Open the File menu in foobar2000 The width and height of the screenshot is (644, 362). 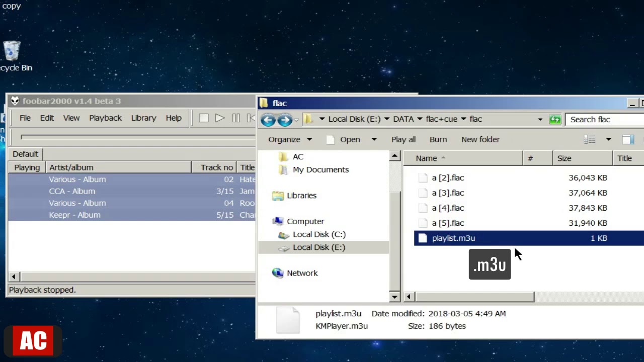[x=25, y=118]
